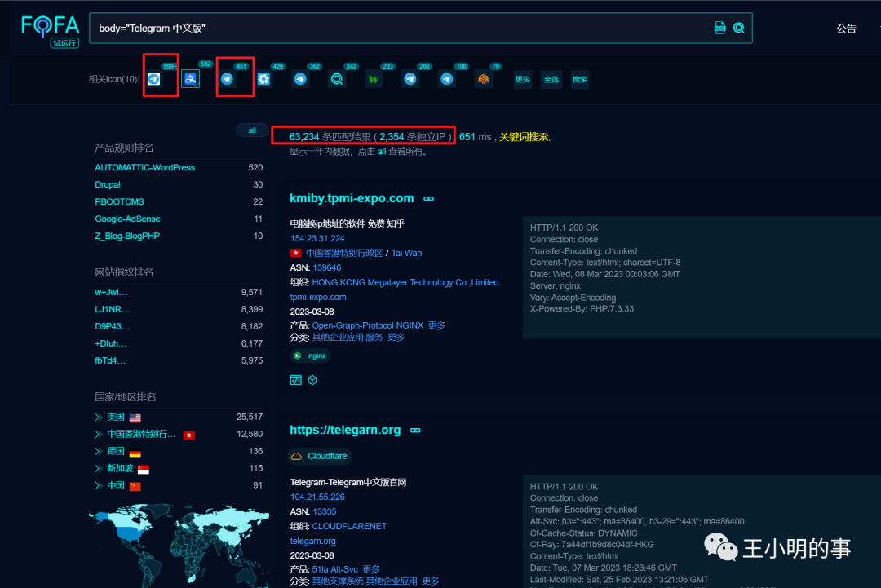Click ASN number 13335
The image size is (881, 588).
click(325, 511)
